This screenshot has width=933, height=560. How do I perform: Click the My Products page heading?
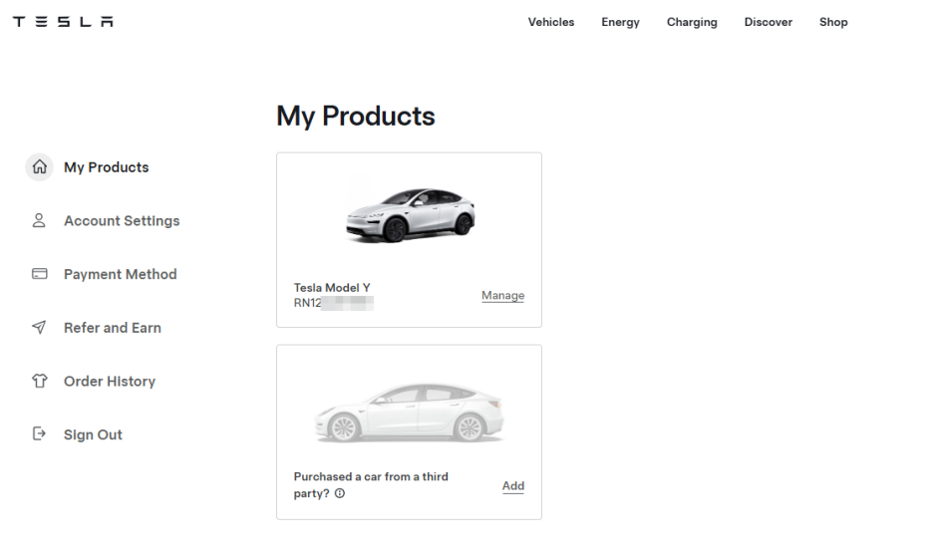pos(356,117)
